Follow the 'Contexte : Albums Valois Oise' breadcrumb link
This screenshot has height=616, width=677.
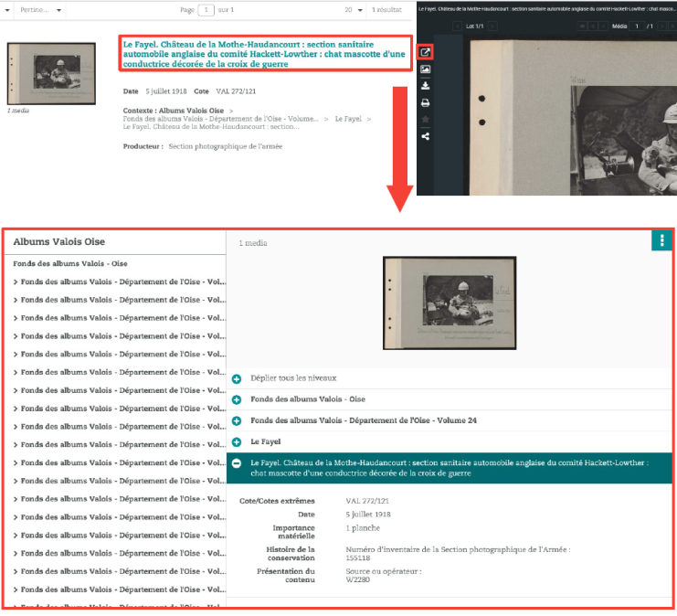tap(174, 111)
